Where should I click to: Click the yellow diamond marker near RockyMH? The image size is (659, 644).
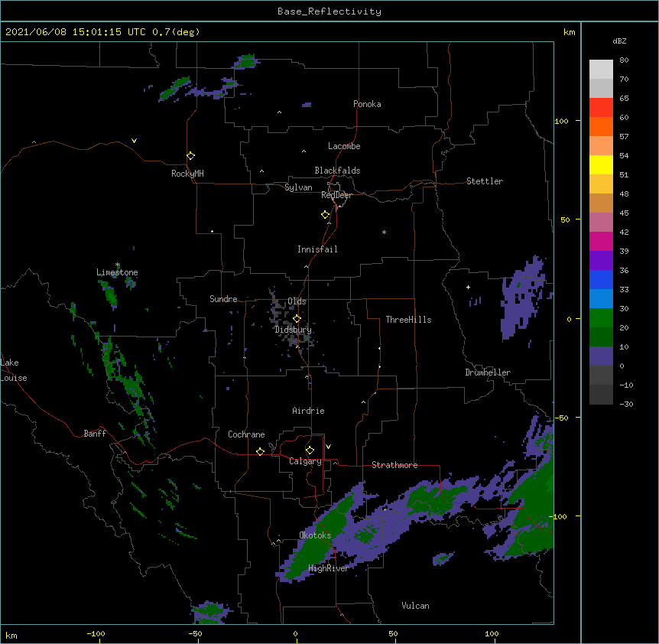click(x=191, y=156)
